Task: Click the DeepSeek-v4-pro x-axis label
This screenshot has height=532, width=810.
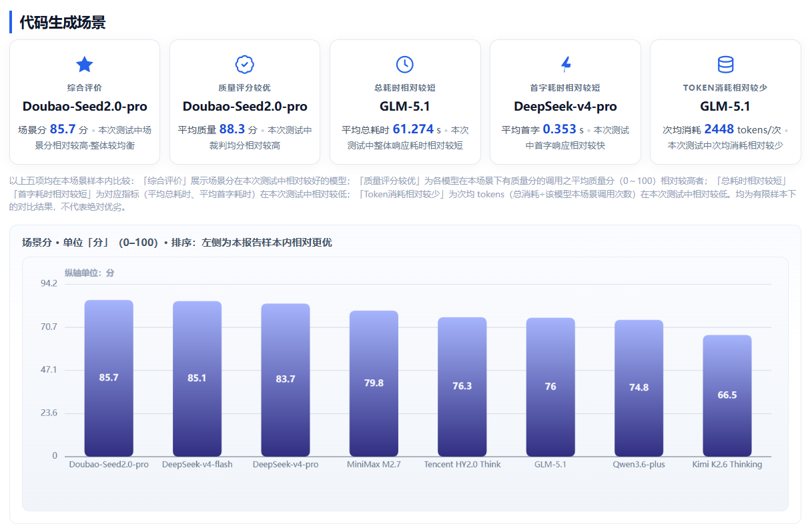Action: pos(286,465)
